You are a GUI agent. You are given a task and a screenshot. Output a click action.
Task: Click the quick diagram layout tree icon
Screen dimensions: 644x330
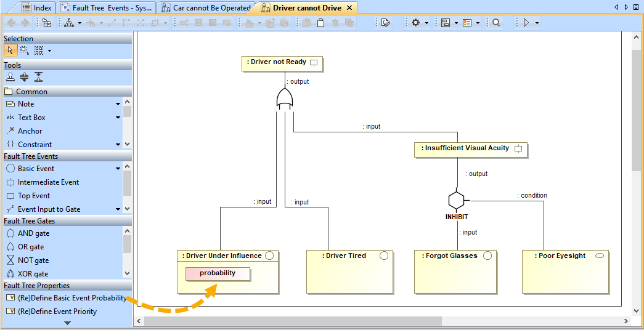click(x=69, y=23)
